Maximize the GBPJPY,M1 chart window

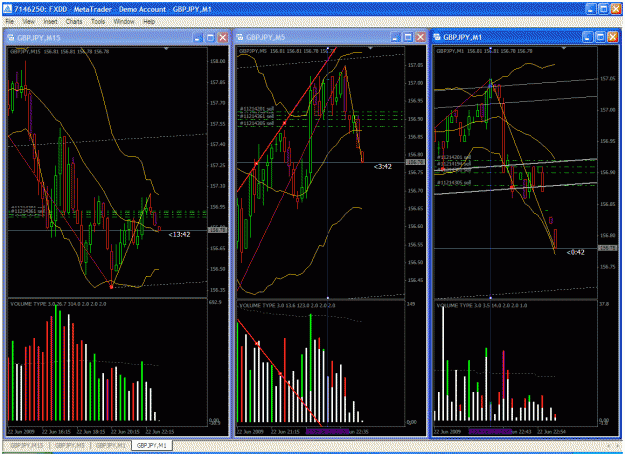[x=600, y=37]
